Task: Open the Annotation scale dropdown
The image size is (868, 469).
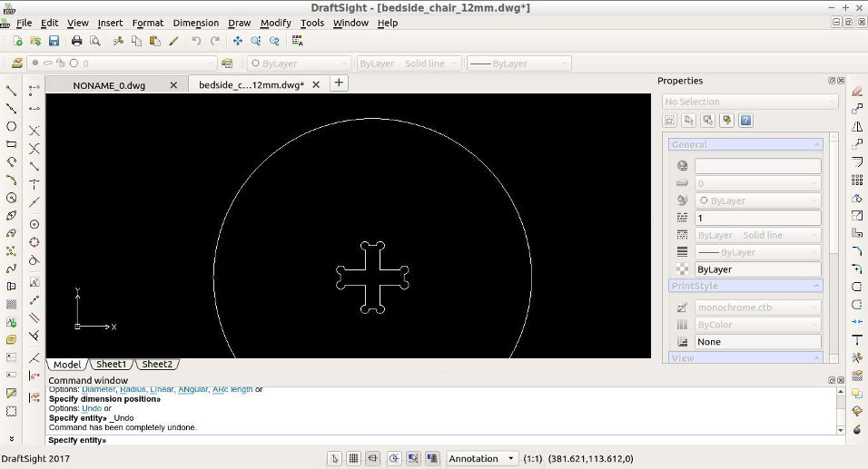Action: (x=481, y=458)
